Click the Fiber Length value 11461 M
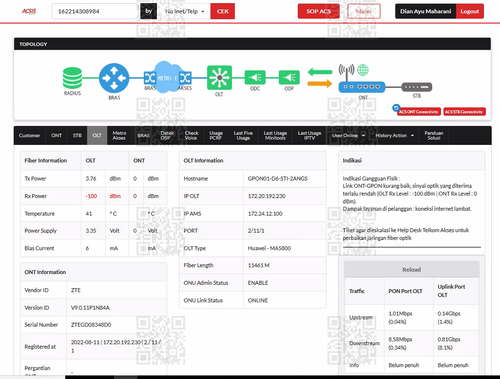500x379 pixels. pyautogui.click(x=259, y=265)
